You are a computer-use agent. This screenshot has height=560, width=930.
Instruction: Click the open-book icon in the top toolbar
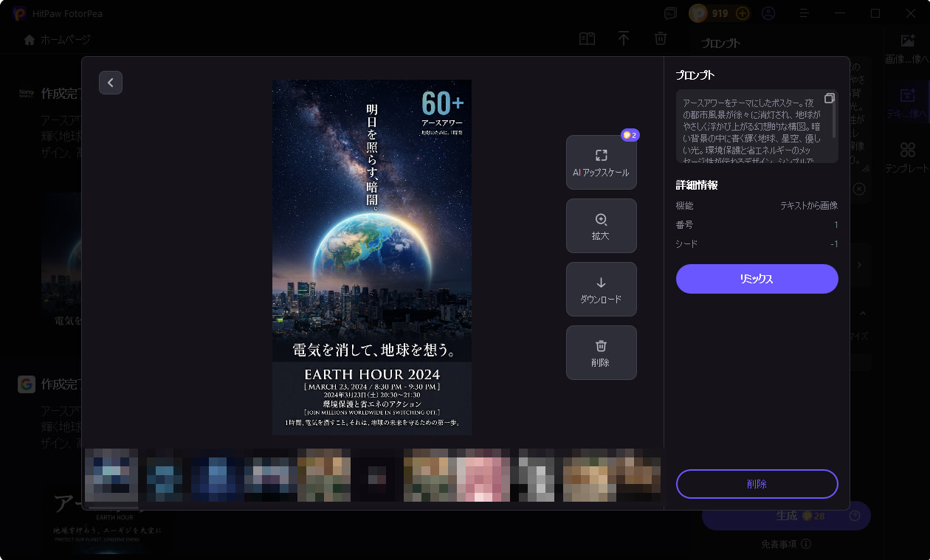pos(587,39)
